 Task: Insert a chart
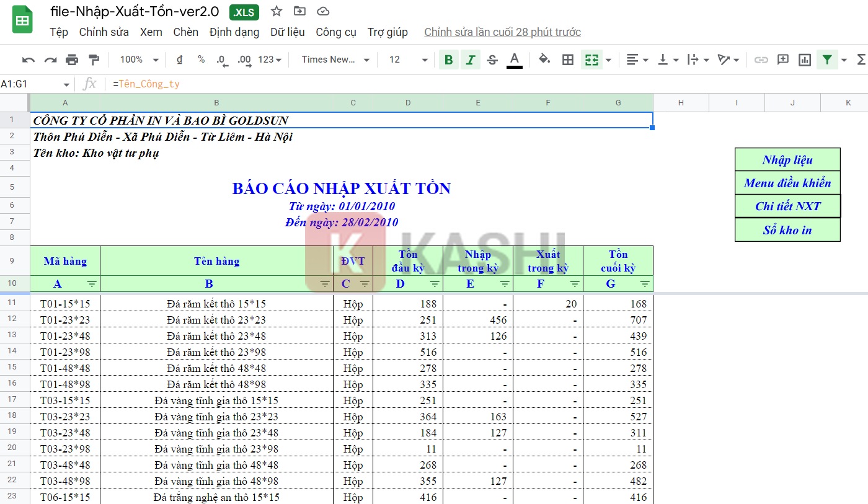tap(805, 60)
